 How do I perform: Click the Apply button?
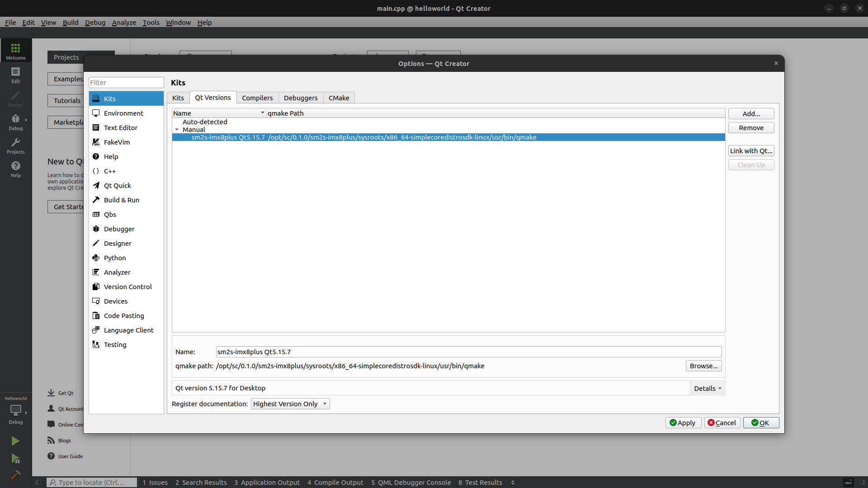pos(683,423)
